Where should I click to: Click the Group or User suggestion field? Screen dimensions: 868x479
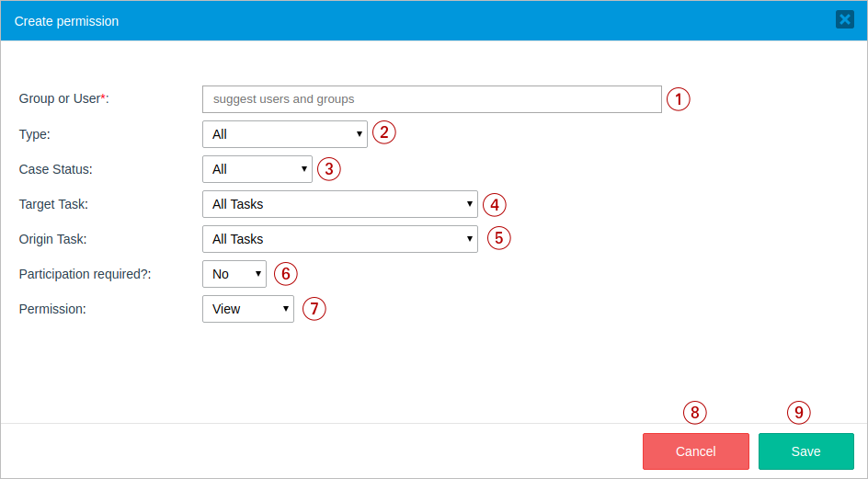[x=431, y=99]
